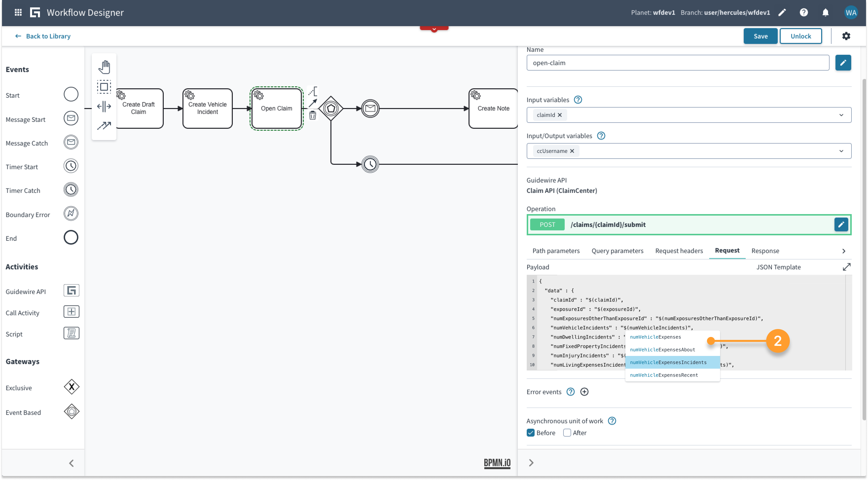The width and height of the screenshot is (868, 480).
Task: Open the notifications bell
Action: pyautogui.click(x=826, y=13)
